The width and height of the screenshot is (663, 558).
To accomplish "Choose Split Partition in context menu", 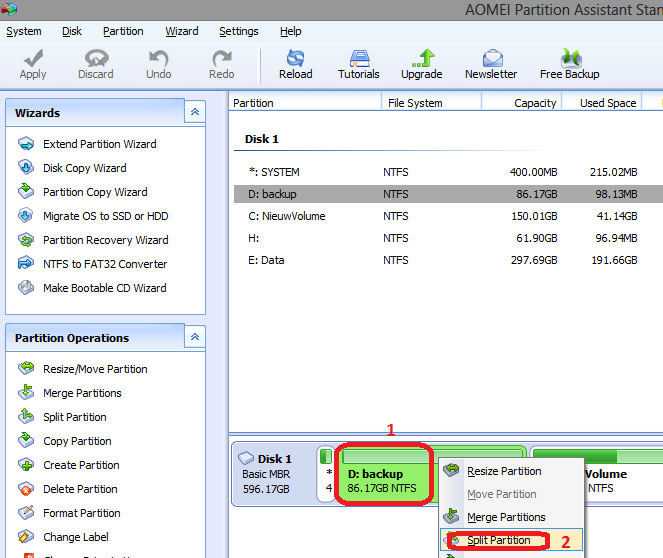I will click(x=512, y=540).
